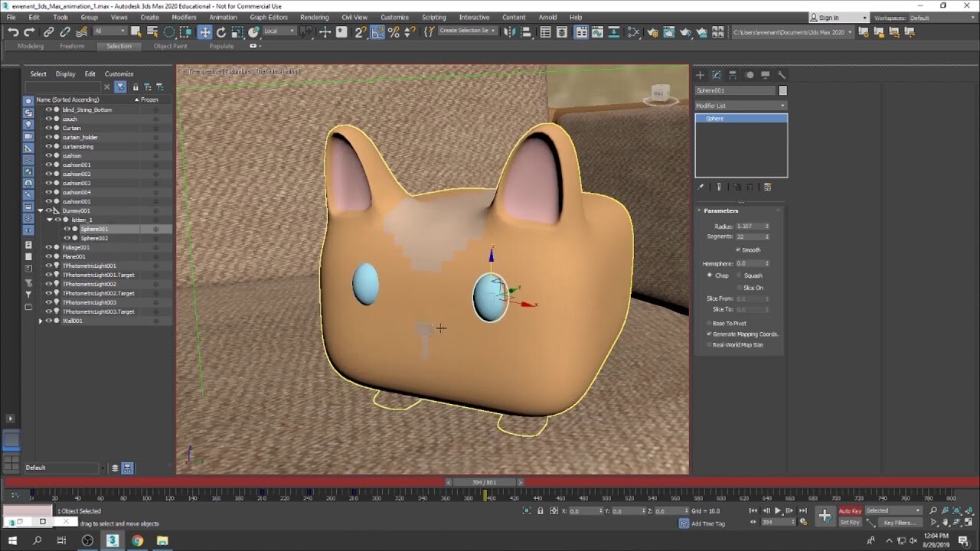
Task: Activate the Select and Rotate tool
Action: 221,32
